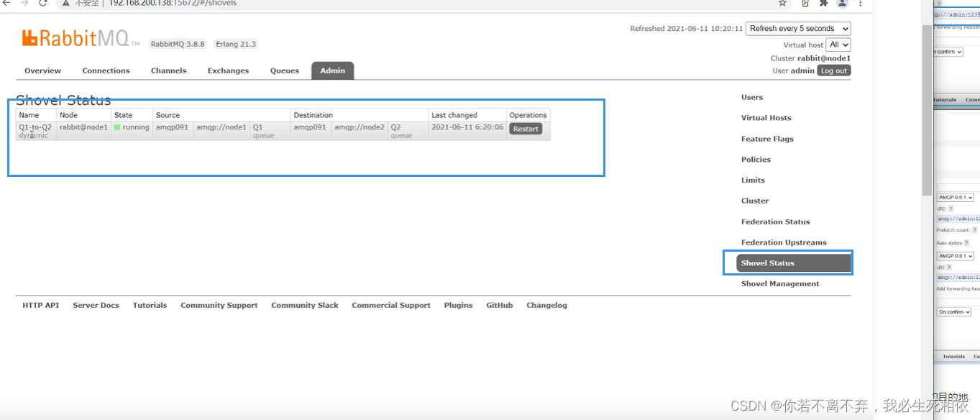The height and width of the screenshot is (420, 980).
Task: Open Virtual Hosts in the admin sidebar
Action: click(x=766, y=118)
